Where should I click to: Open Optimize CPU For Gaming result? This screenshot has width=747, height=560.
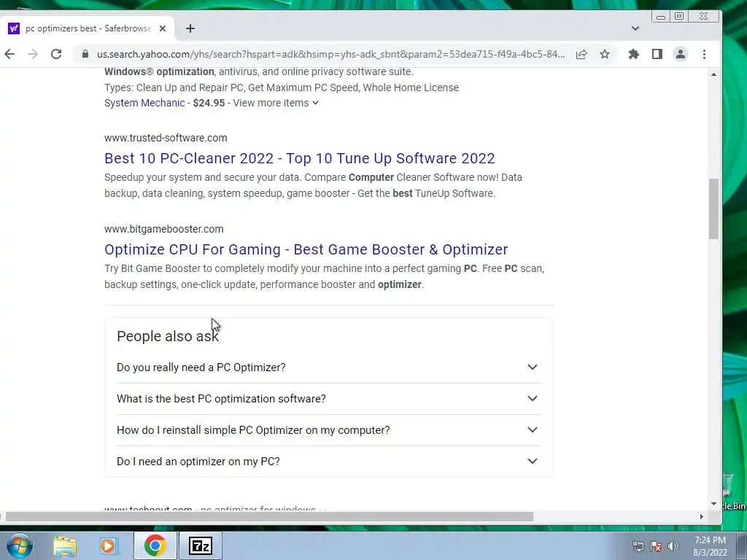coord(306,249)
